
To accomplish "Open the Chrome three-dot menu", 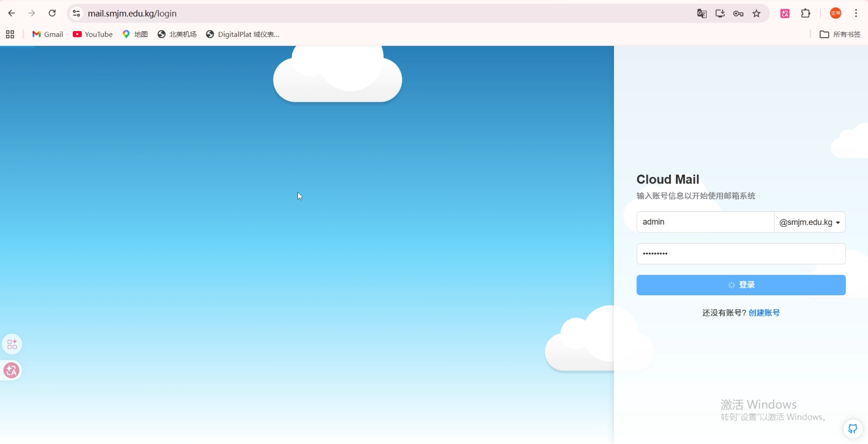I will click(x=856, y=14).
